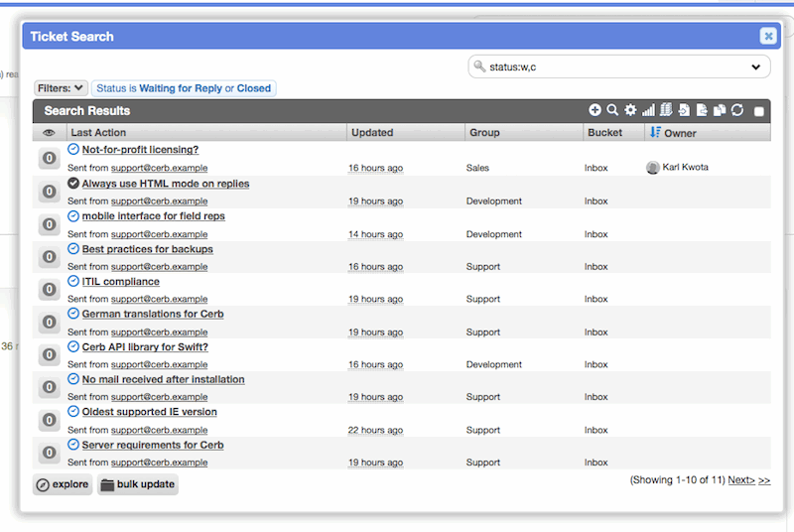This screenshot has height=532, width=794.
Task: Open German translations for Cerb ticket
Action: [153, 314]
